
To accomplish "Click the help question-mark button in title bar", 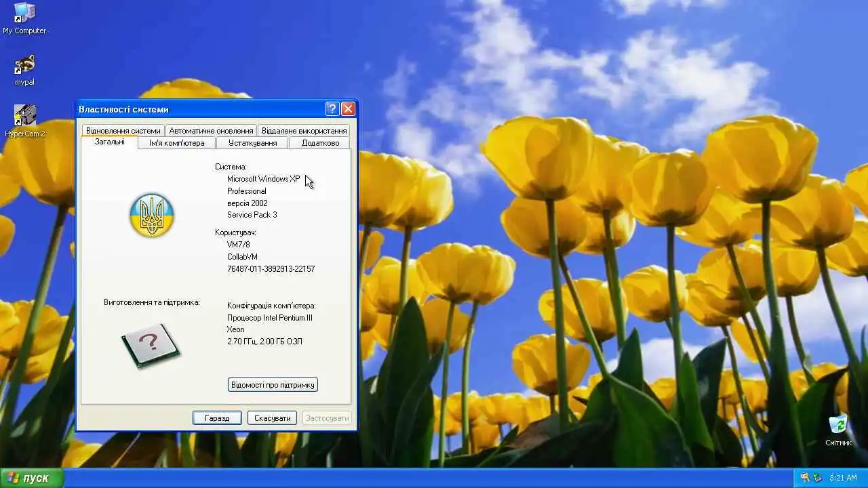I will [x=332, y=108].
